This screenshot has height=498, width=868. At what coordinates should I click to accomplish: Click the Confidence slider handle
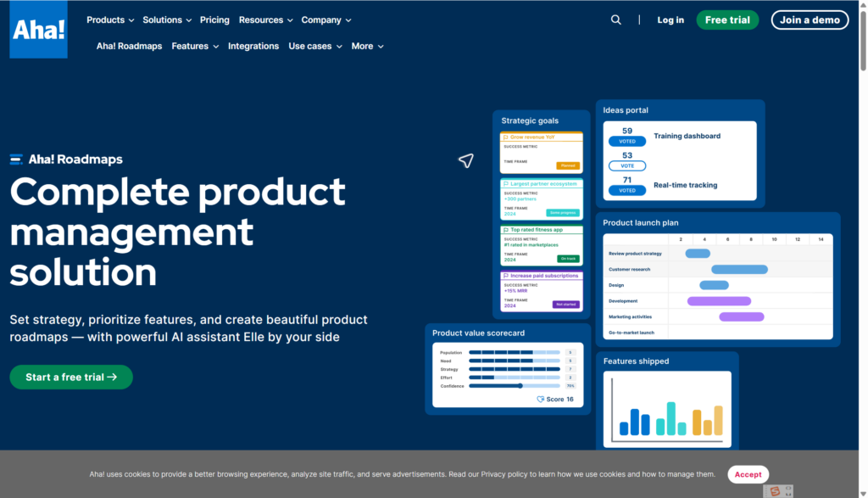[x=520, y=385]
